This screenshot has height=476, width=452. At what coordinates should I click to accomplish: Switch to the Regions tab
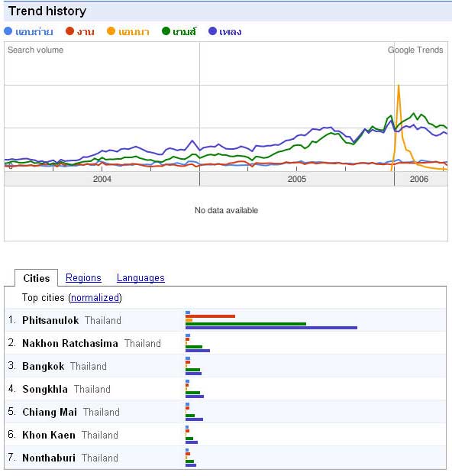coord(83,278)
